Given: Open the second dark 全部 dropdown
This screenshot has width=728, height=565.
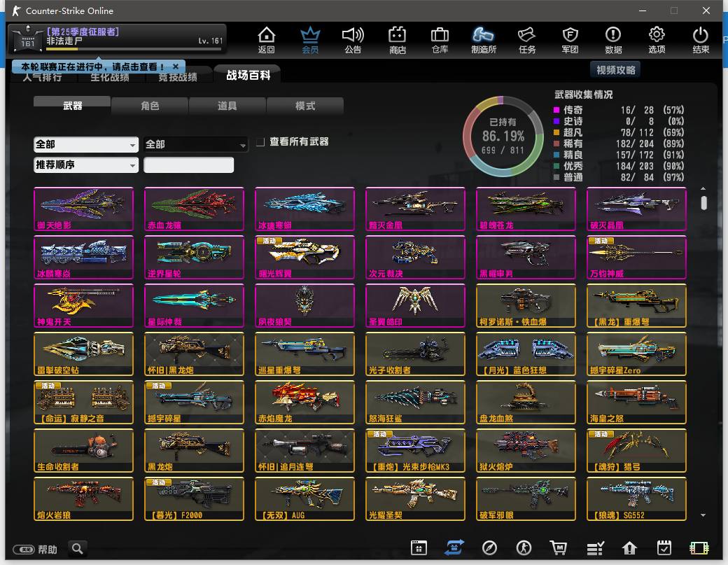Looking at the screenshot, I should click(x=195, y=144).
